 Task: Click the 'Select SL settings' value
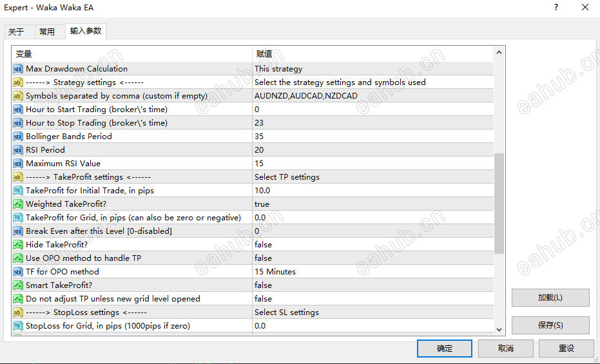pyautogui.click(x=287, y=312)
